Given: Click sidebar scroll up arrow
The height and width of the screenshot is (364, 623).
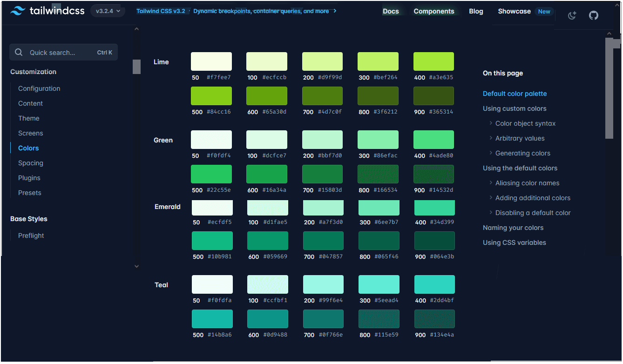Looking at the screenshot, I should click(x=136, y=29).
